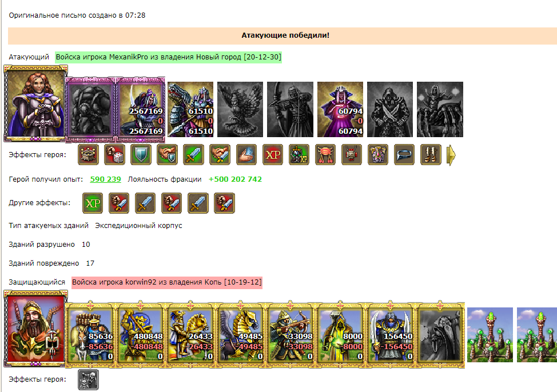Select the dice and fist effect icon
Screen dimensions: 557x392
point(114,155)
